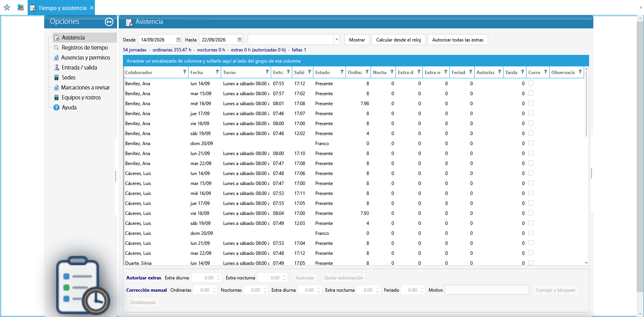Open calendar picker for Desde date
Screen dimensions: 644x317
coord(179,40)
